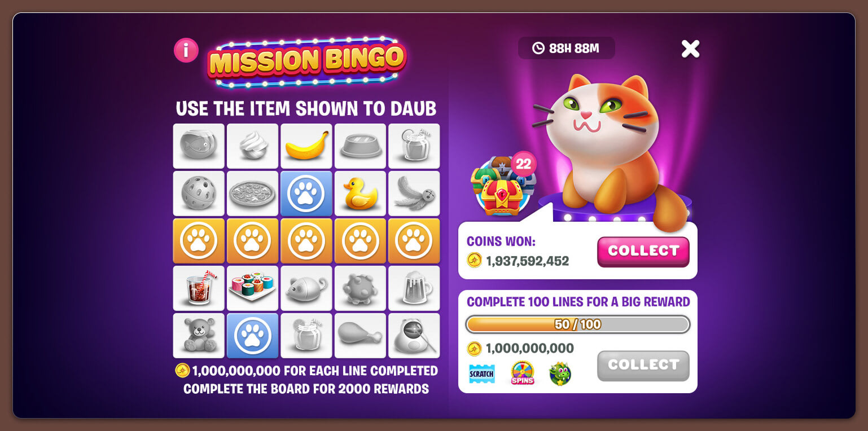868x431 pixels.
Task: Select the fishbowl tile
Action: pos(199,146)
